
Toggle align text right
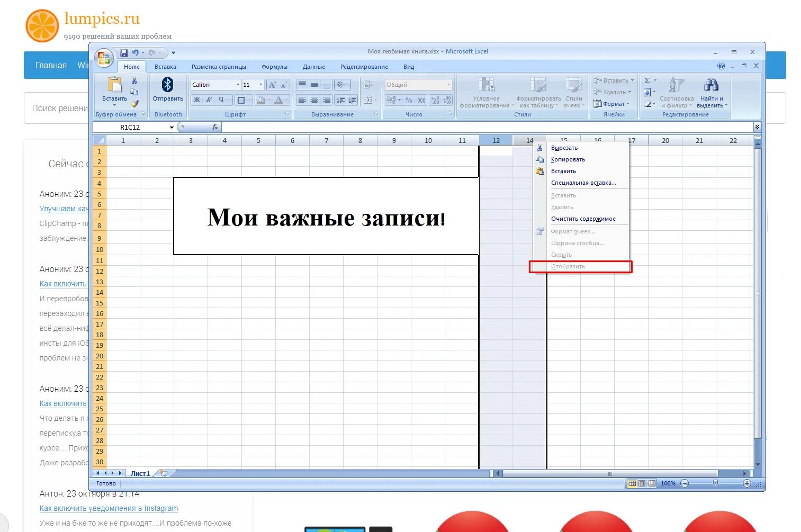click(x=326, y=100)
